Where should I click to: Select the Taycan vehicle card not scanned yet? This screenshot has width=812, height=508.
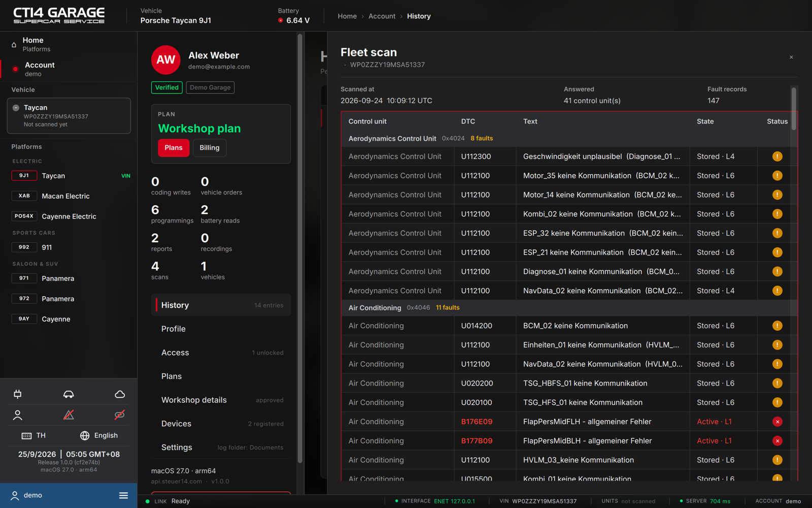point(69,116)
